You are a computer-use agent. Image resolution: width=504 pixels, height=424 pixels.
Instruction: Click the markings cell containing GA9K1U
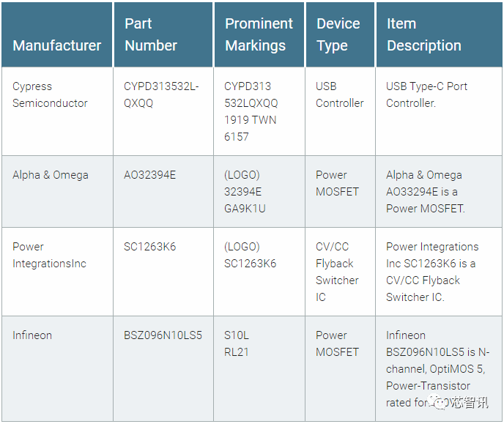click(x=245, y=191)
